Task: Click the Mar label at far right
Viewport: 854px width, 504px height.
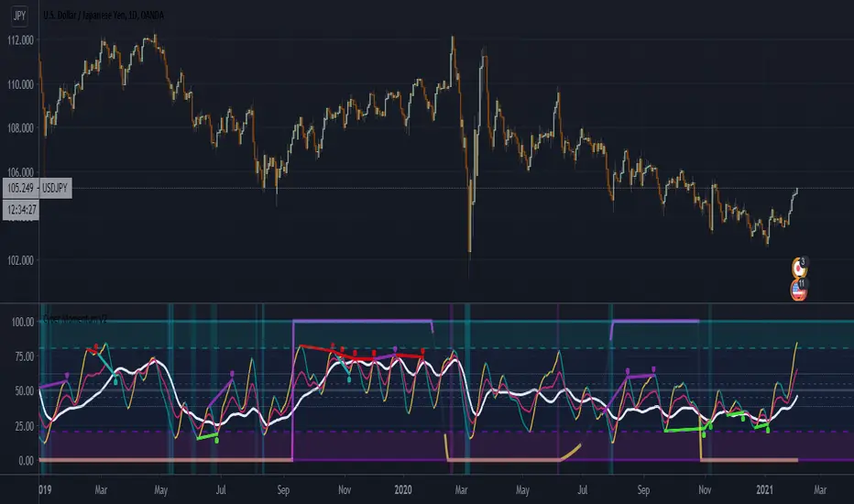Action: (x=820, y=490)
